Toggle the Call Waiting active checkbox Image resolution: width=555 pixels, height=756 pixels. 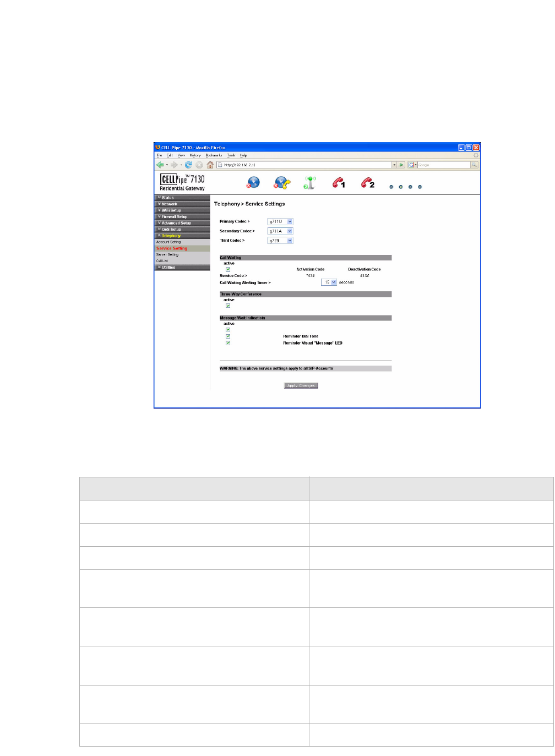point(228,269)
